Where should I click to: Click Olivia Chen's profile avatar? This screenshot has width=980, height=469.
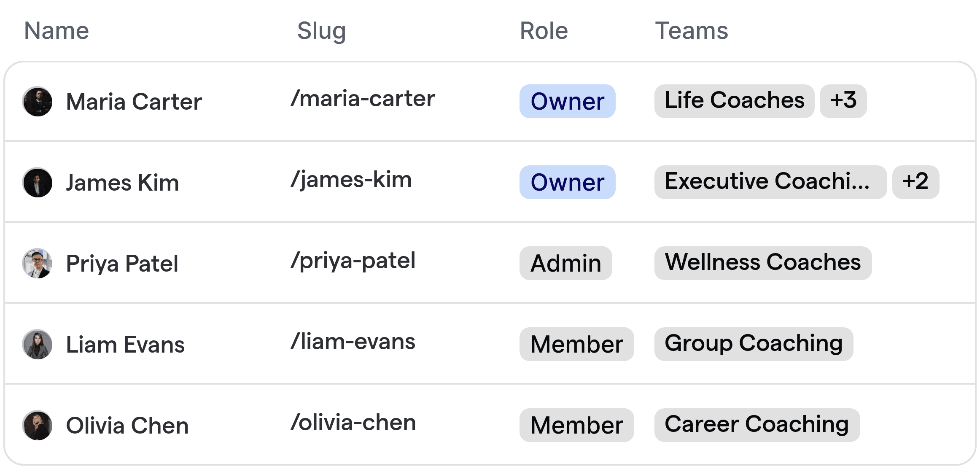[37, 425]
